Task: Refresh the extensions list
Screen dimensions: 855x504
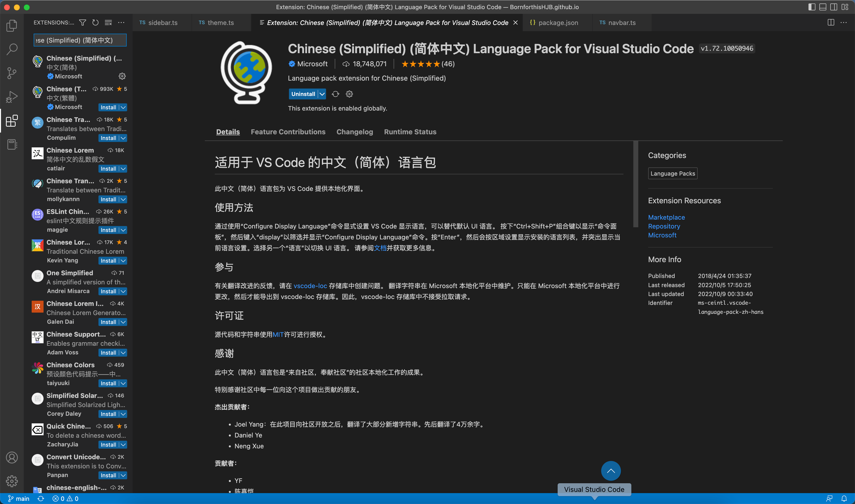Action: 95,23
